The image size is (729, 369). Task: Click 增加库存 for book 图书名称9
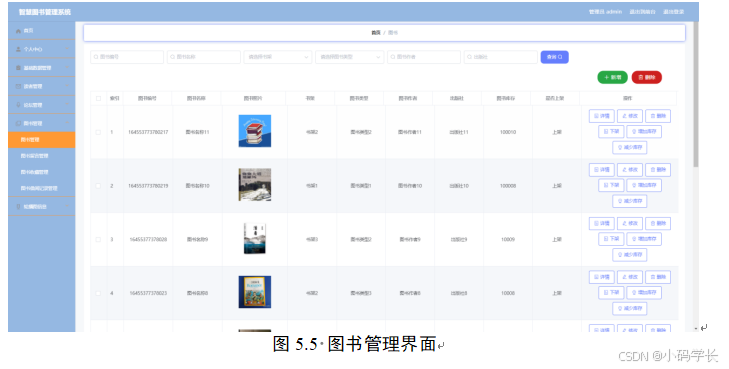click(644, 239)
